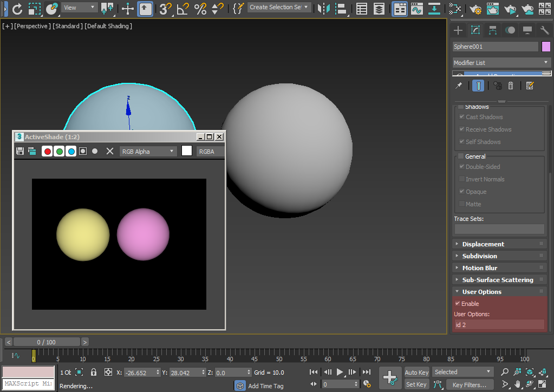Remove modifier using the trash can icon
This screenshot has height=392, width=554.
click(511, 86)
